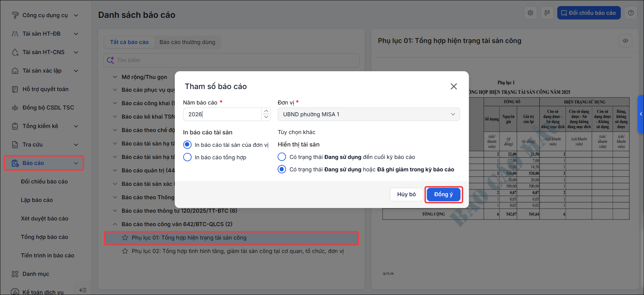Viewport: 644px width, 295px height.
Task: Decrease report year with down stepper
Action: (x=266, y=117)
